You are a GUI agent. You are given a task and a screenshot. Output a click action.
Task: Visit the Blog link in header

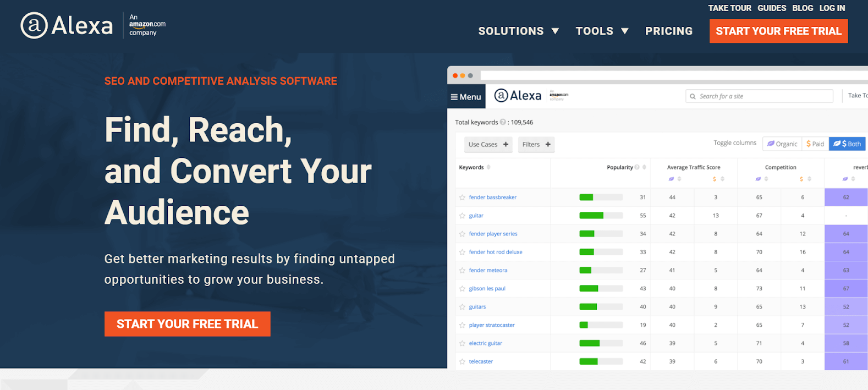(x=803, y=8)
